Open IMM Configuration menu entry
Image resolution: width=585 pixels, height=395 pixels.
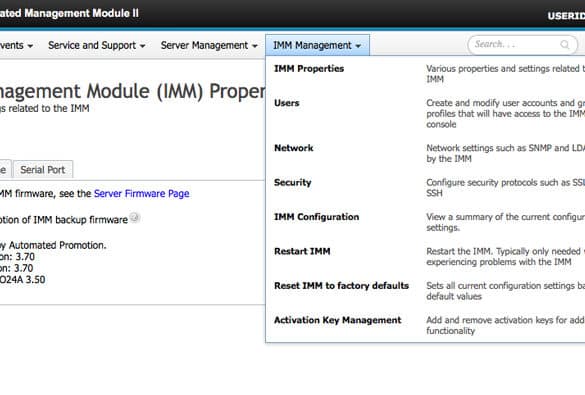pos(316,217)
